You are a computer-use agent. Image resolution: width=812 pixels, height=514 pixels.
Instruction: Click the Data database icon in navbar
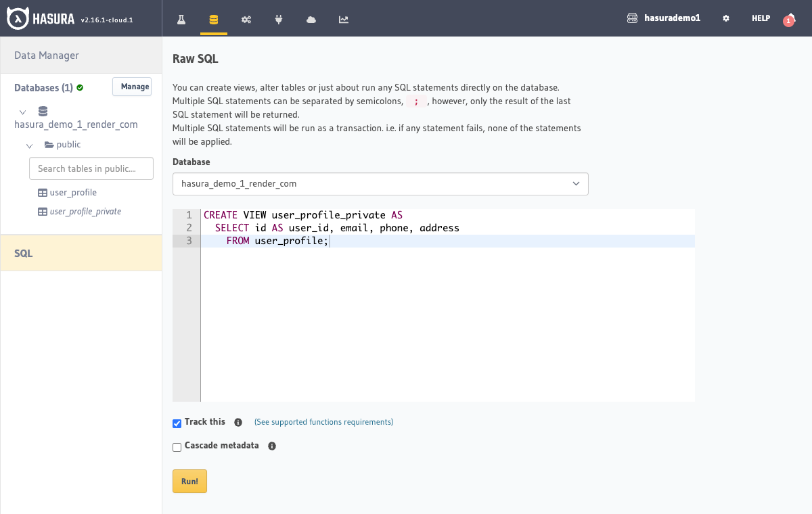coord(214,20)
